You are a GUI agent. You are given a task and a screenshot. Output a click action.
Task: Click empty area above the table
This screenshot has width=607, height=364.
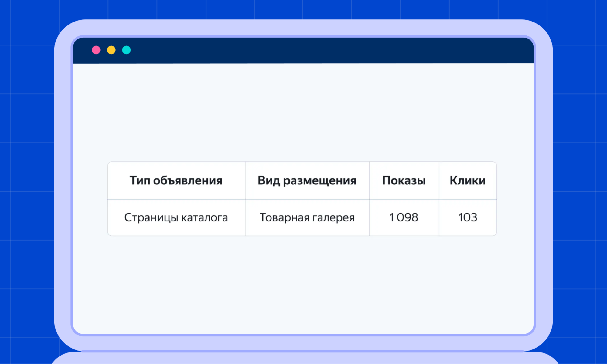click(x=304, y=112)
